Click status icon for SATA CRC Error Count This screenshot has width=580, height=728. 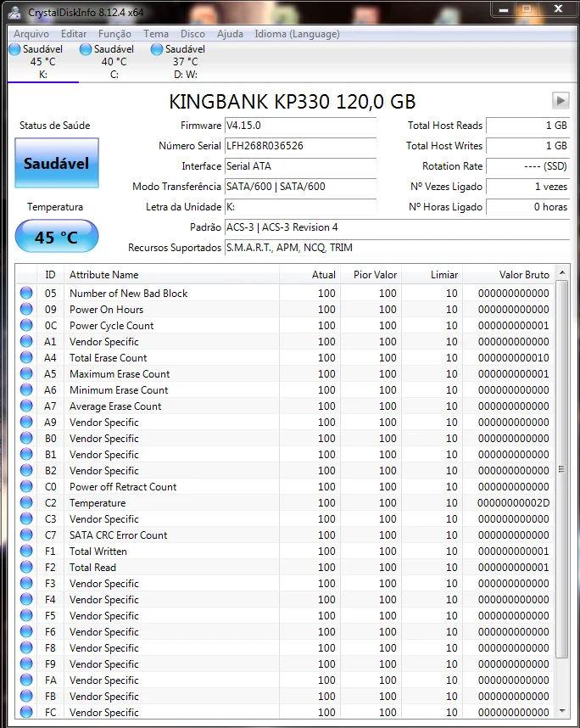point(26,535)
